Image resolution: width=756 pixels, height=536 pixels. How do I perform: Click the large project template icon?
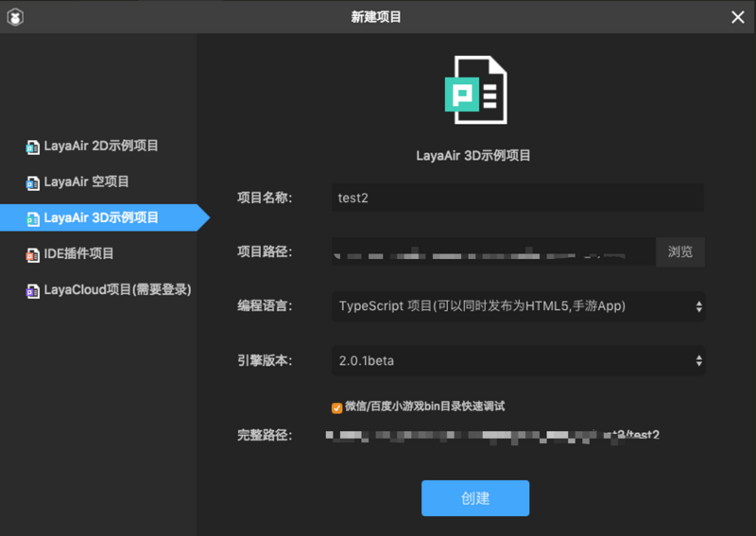pyautogui.click(x=476, y=90)
